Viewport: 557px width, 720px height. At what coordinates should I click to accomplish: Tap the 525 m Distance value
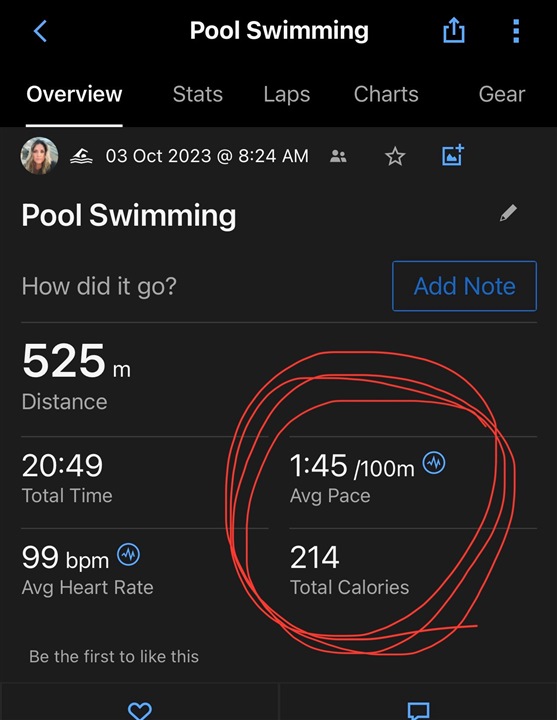click(76, 361)
